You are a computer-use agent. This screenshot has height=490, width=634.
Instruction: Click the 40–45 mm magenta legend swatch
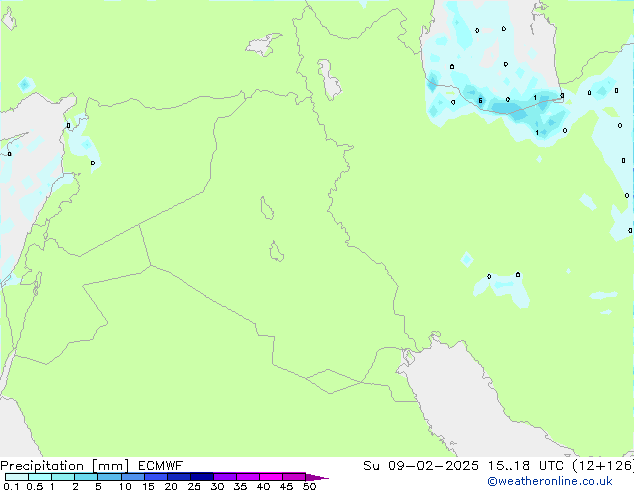(x=271, y=477)
